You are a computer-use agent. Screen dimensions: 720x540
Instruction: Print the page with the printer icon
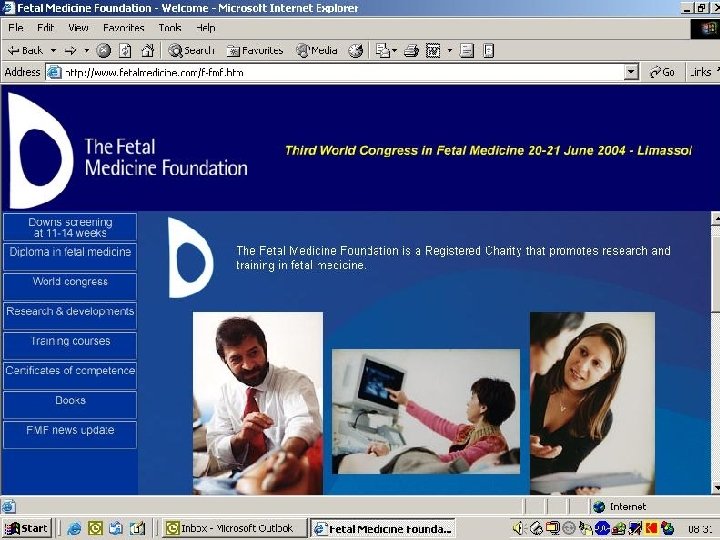pos(411,51)
